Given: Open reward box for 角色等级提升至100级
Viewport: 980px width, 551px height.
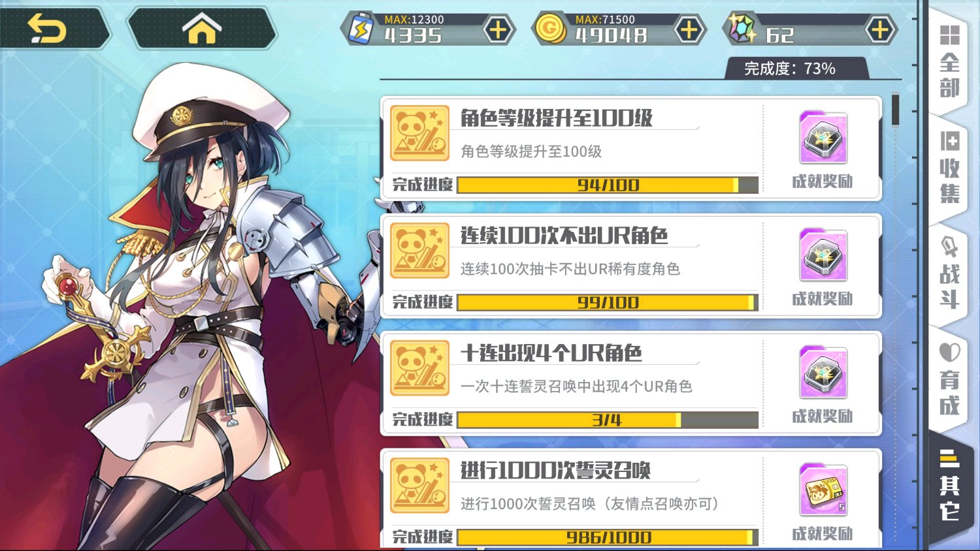Looking at the screenshot, I should pos(823,138).
